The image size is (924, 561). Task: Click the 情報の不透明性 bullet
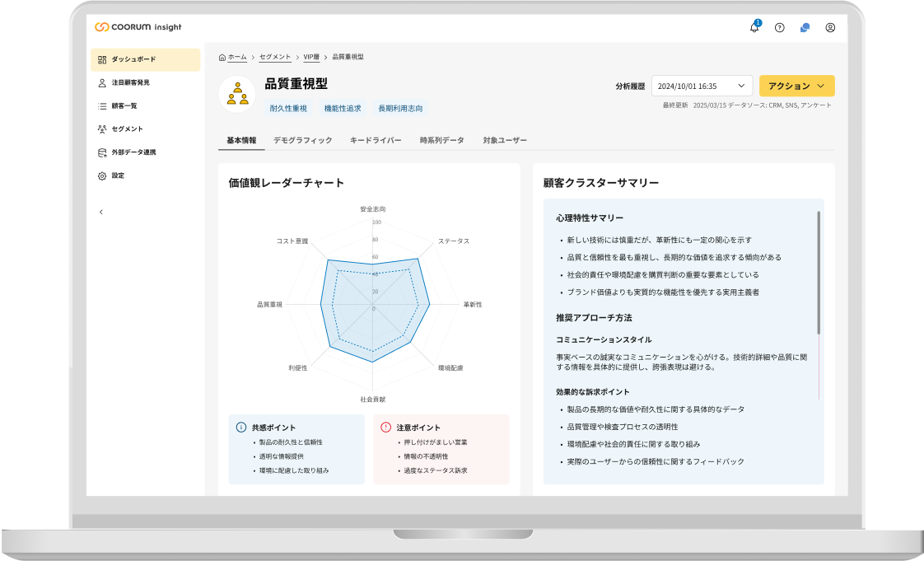tap(426, 456)
